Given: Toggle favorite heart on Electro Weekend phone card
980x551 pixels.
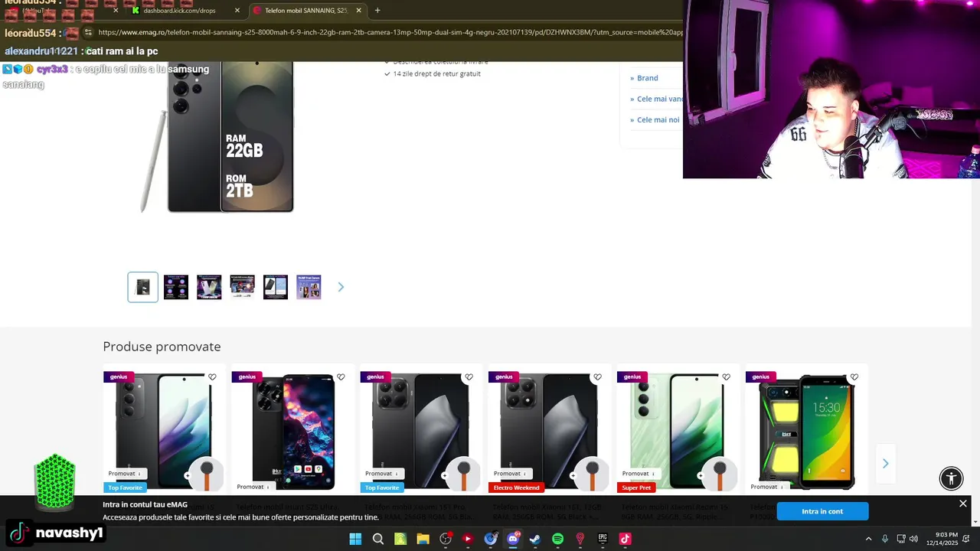Looking at the screenshot, I should [598, 377].
